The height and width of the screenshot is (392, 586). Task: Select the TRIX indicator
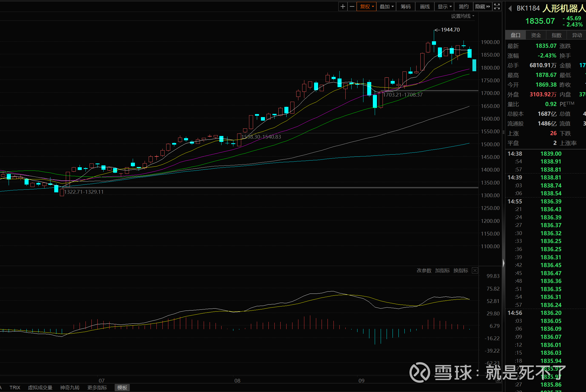(15, 388)
